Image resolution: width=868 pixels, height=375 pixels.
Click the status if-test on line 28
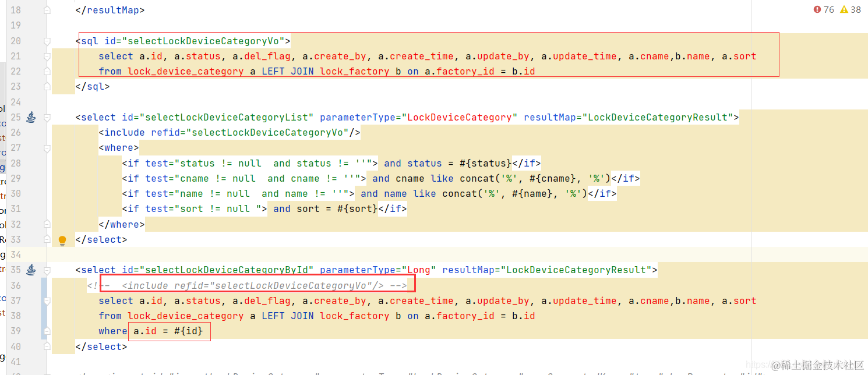point(250,163)
